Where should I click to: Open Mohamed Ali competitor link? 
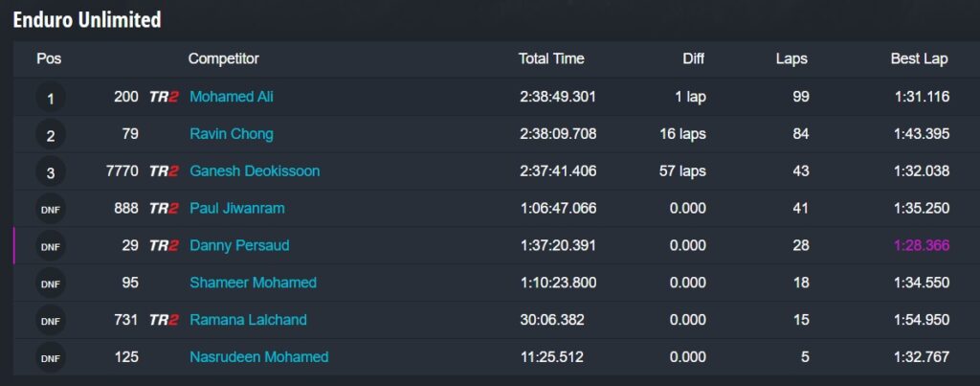point(232,97)
